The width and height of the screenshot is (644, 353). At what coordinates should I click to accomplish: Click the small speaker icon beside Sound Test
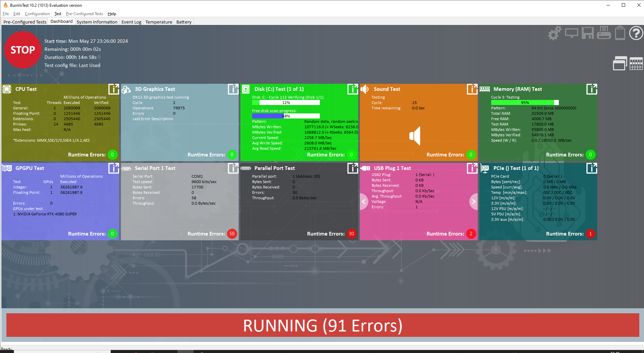[365, 89]
